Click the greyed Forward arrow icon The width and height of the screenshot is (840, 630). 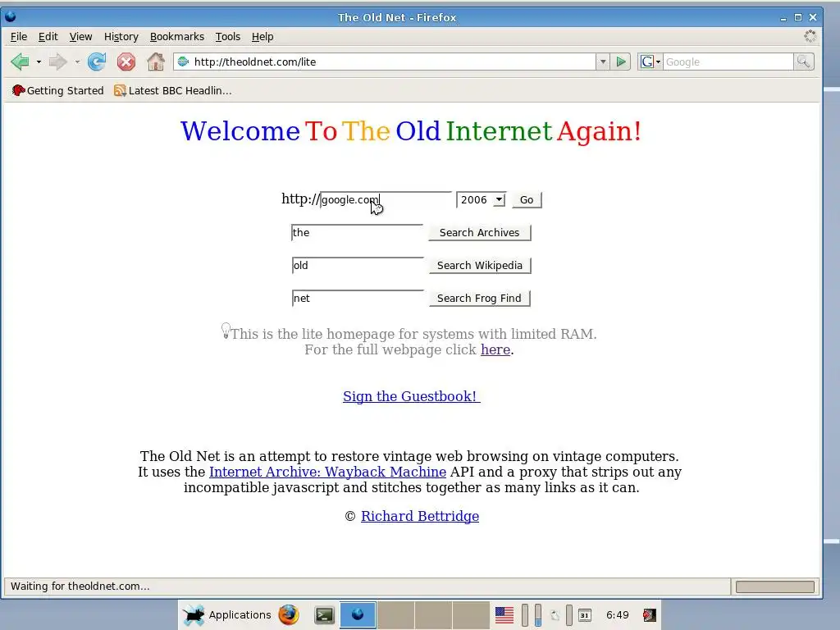pyautogui.click(x=58, y=62)
